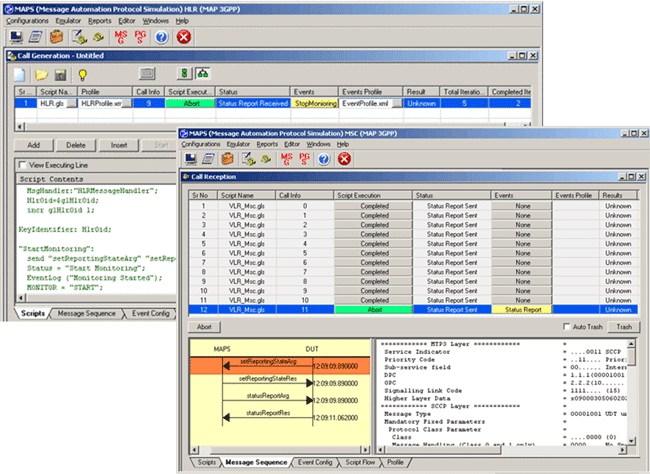Open Help menu in HLR window
Screen dimensions: 650x474
pos(182,21)
